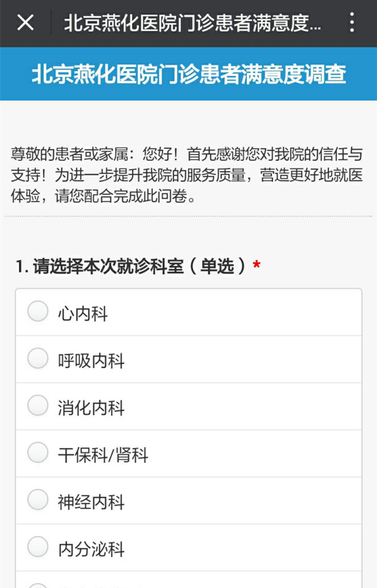The height and width of the screenshot is (588, 377).
Task: Select the 心内科 radio circle
Action: pyautogui.click(x=38, y=311)
